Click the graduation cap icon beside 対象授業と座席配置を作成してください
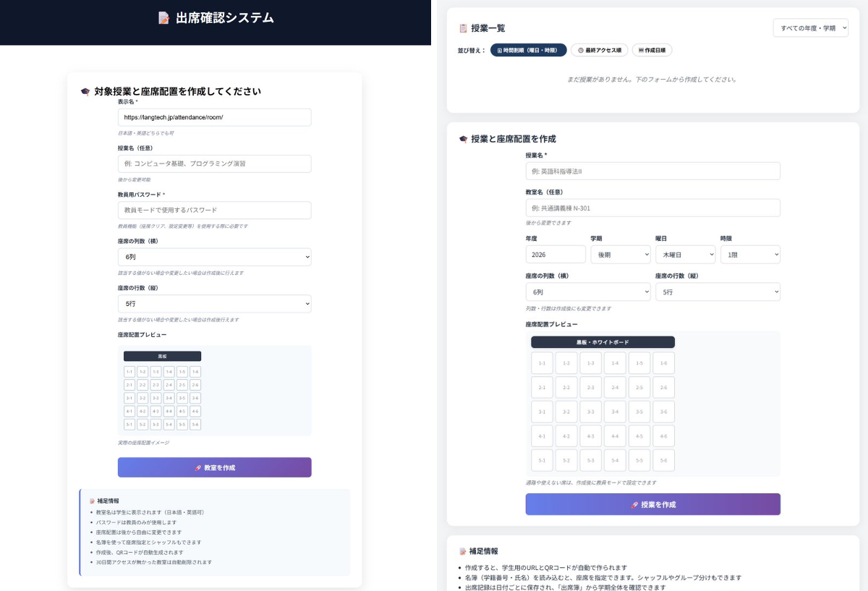The image size is (868, 591). (85, 92)
